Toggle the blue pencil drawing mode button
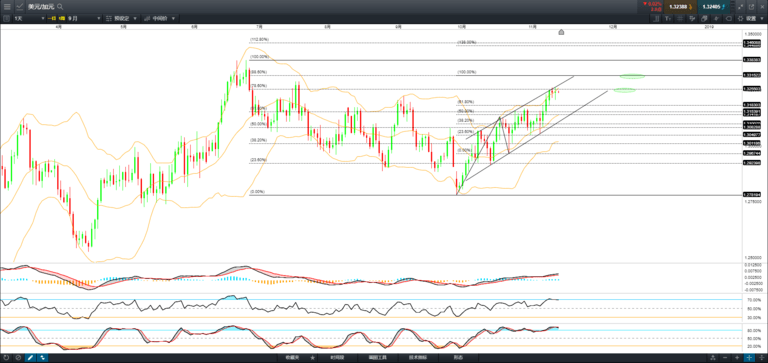The height and width of the screenshot is (363, 768). [30, 358]
